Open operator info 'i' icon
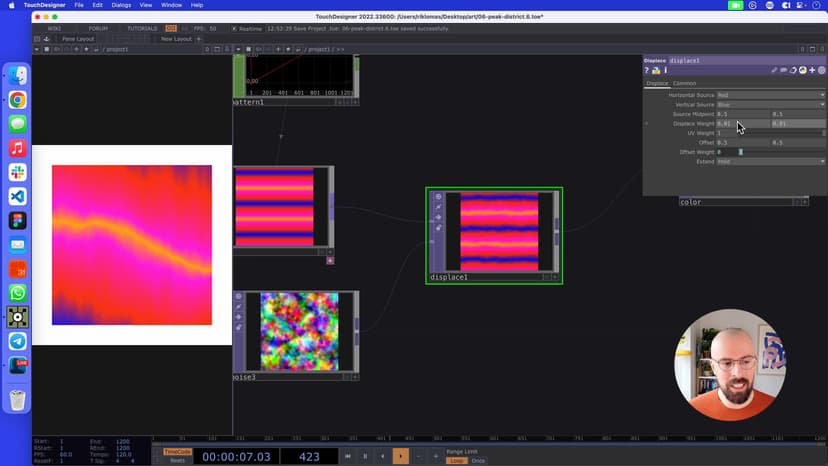The image size is (828, 466). [665, 71]
